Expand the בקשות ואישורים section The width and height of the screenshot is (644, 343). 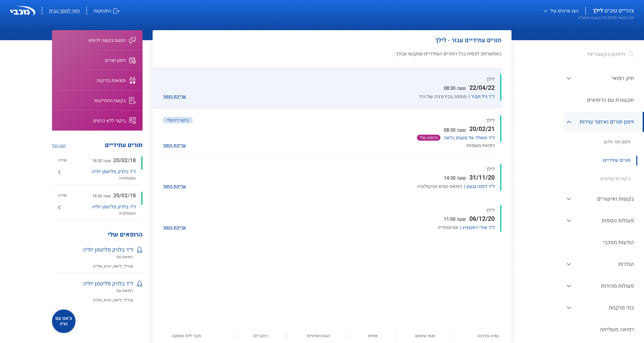click(x=569, y=199)
